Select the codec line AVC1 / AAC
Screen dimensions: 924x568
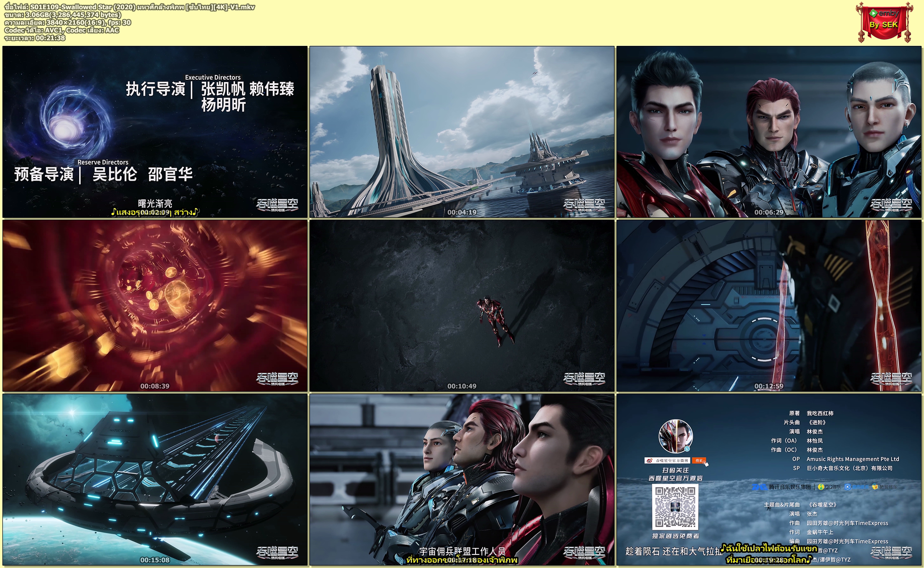(x=61, y=30)
